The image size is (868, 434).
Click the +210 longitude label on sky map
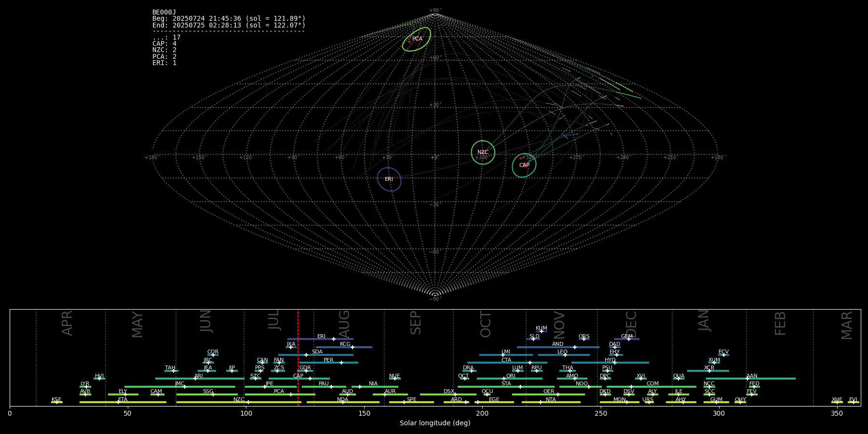coord(670,158)
